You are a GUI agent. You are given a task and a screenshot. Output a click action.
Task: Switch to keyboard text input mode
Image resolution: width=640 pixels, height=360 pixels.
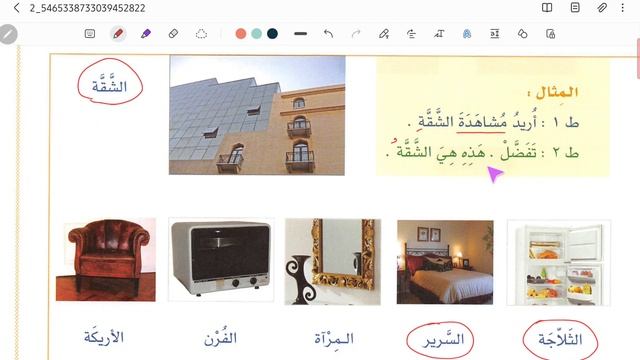90,34
